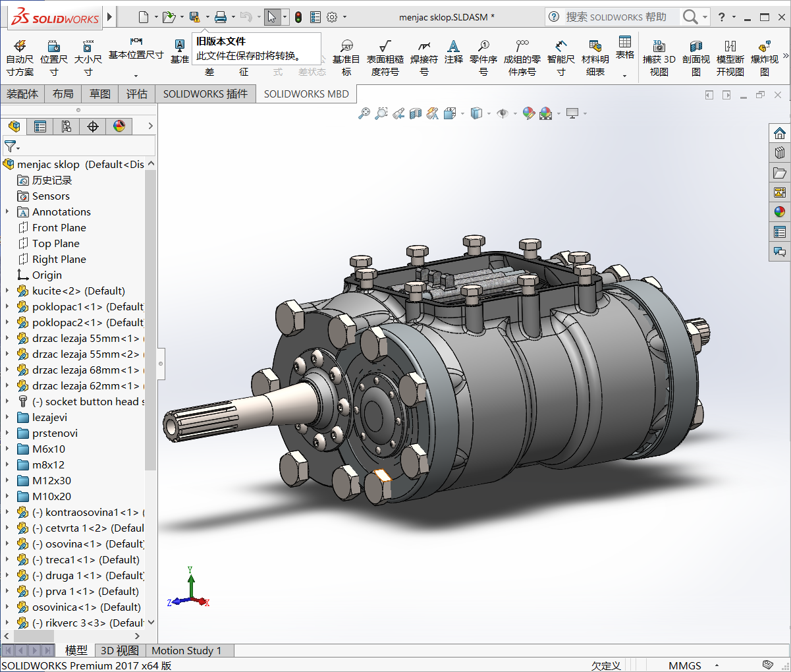Open the PropertyManager tab icon
The image size is (791, 672).
40,126
